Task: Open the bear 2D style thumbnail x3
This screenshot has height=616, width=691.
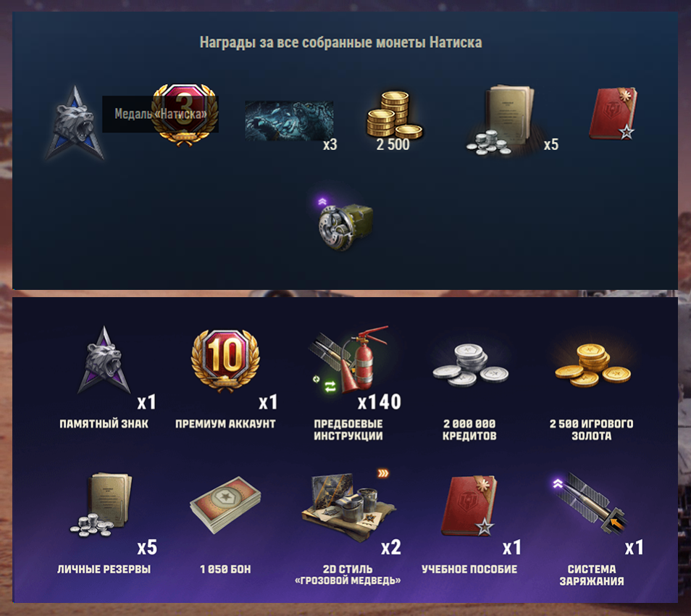Action: [289, 121]
